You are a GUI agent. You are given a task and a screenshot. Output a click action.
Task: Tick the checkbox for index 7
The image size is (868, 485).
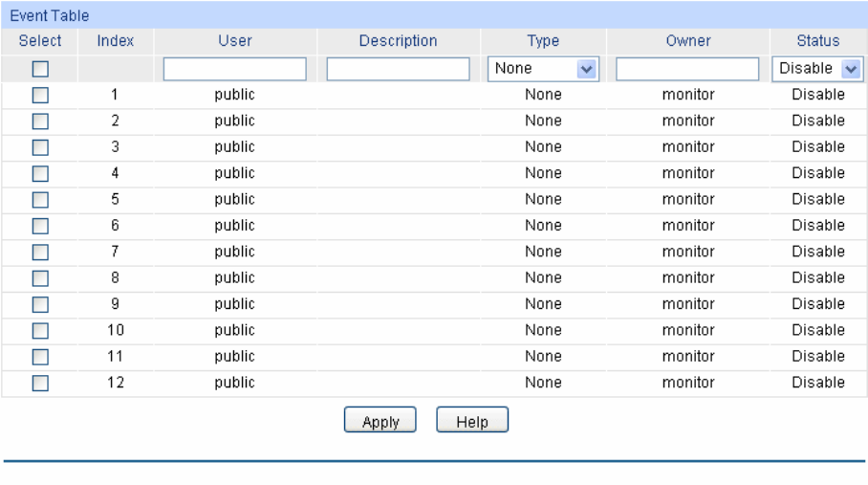tap(40, 253)
